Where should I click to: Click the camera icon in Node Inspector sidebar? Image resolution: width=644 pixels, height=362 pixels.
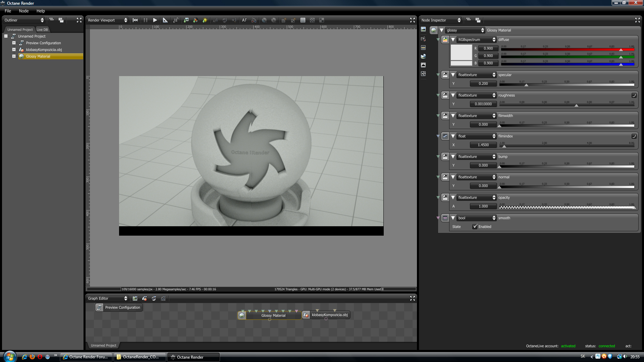pos(423,39)
